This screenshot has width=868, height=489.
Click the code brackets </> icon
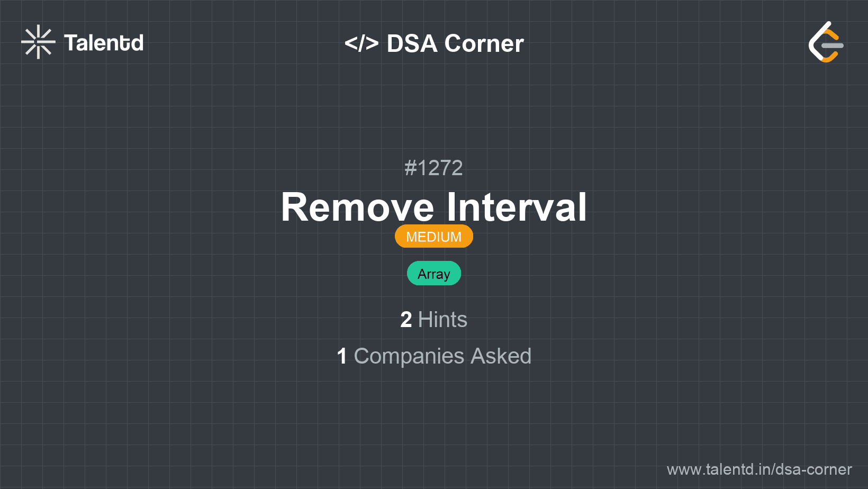coord(361,43)
